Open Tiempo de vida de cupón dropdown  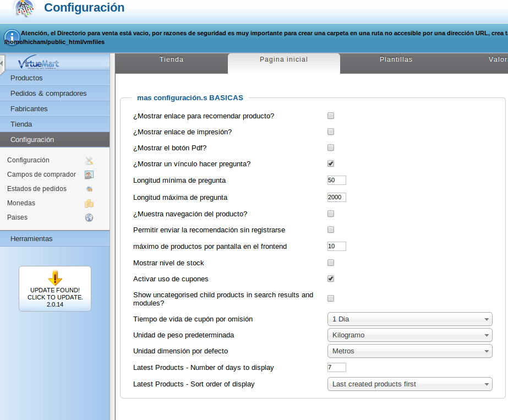tap(410, 319)
